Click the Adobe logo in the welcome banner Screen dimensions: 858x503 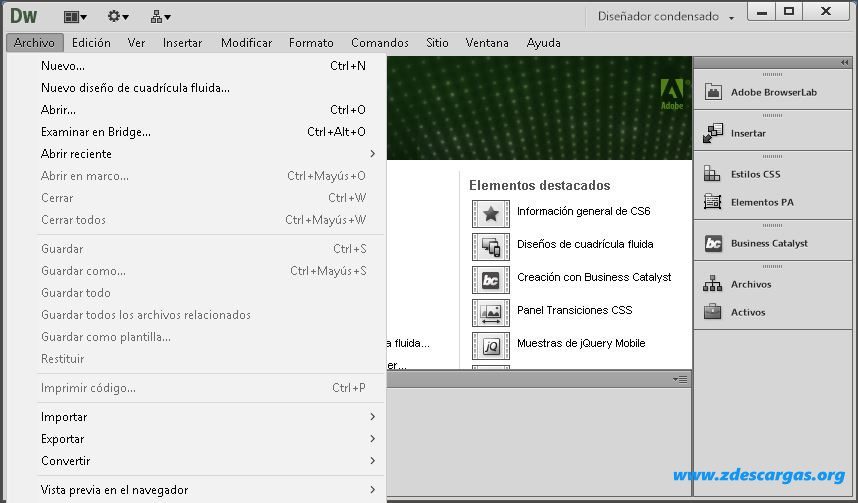pyautogui.click(x=673, y=94)
